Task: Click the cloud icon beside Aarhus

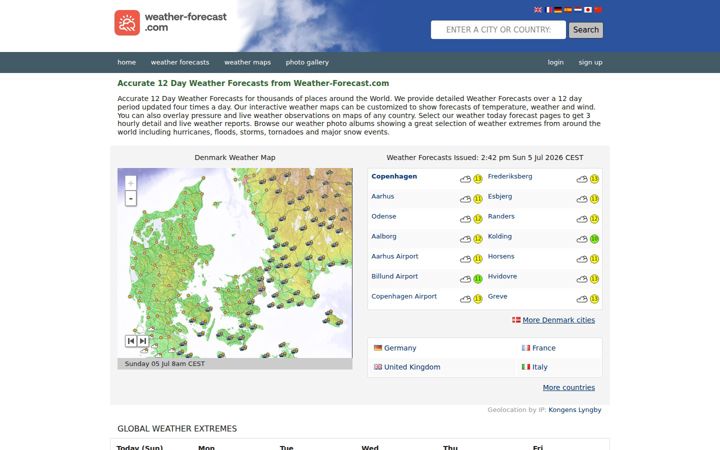Action: click(466, 199)
